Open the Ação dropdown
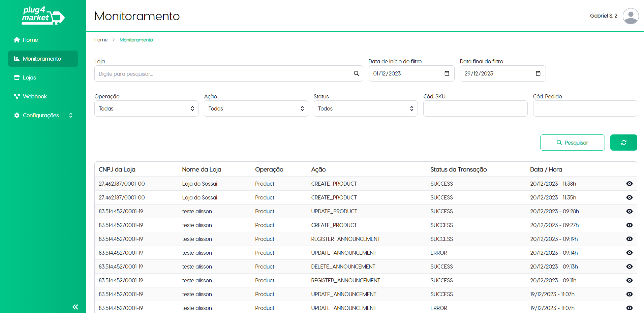 (256, 108)
